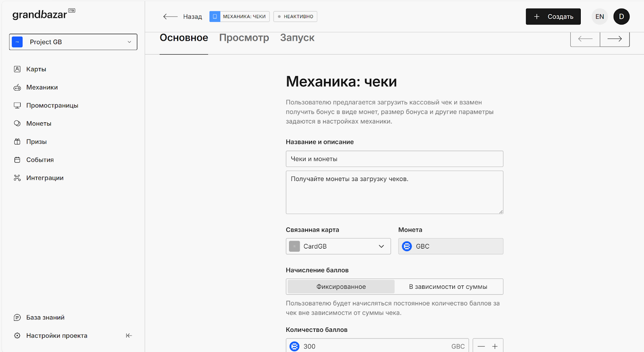Click the Создать button

point(553,16)
